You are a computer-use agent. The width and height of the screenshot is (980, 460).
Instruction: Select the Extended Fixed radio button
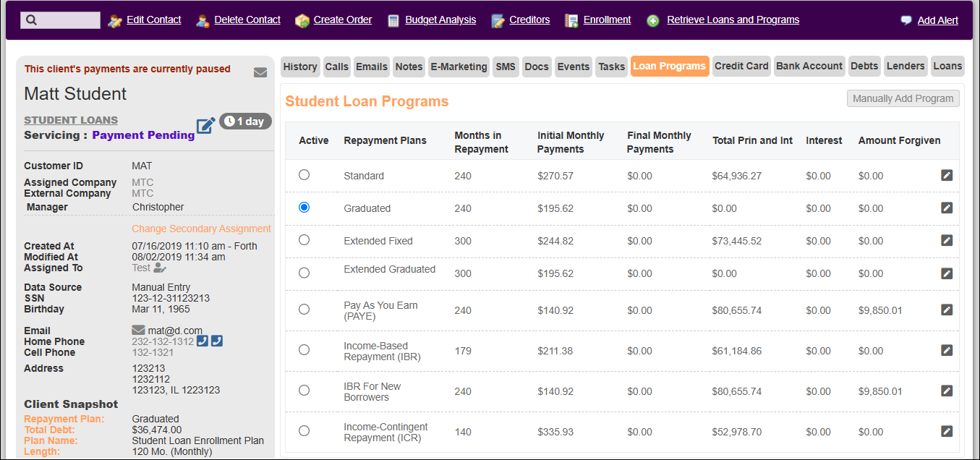point(304,239)
